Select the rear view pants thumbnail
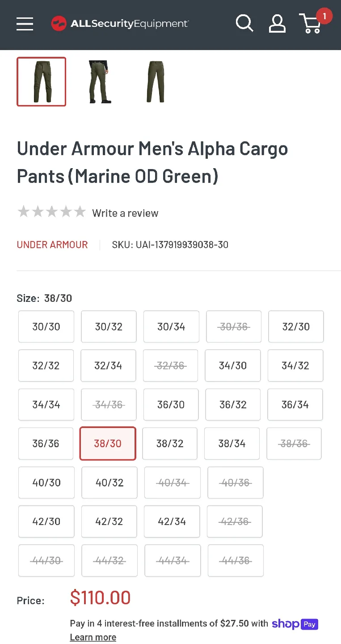Viewport: 341px width, 644px height. [x=98, y=82]
